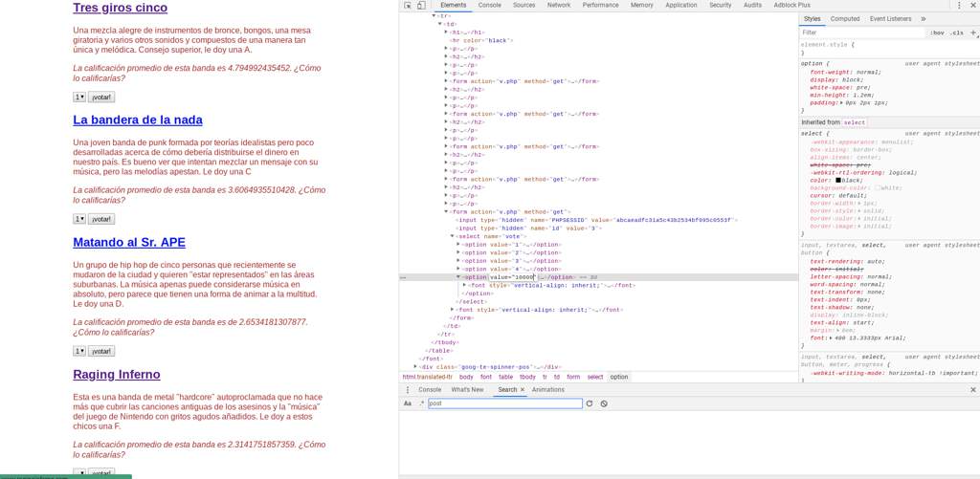Expand option value 1 node
This screenshot has height=479, width=980.
coord(458,245)
